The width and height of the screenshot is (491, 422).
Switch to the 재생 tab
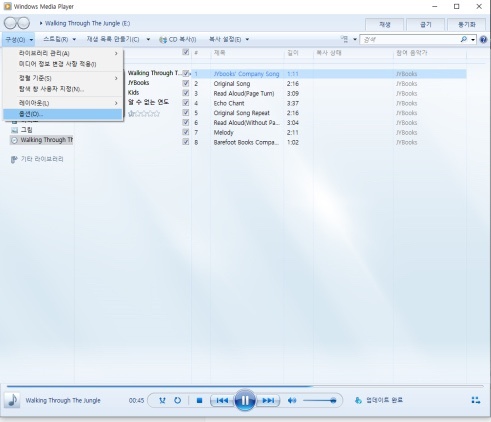(x=384, y=25)
